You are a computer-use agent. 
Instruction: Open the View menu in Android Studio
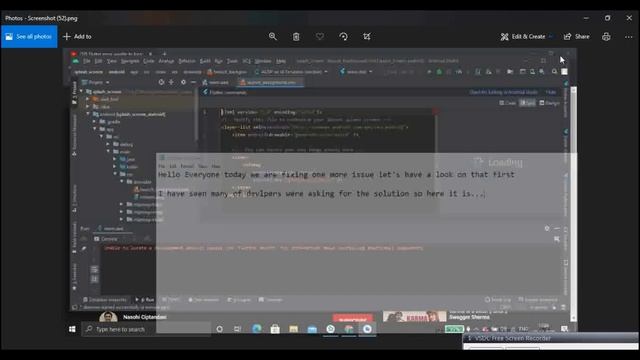(111, 61)
